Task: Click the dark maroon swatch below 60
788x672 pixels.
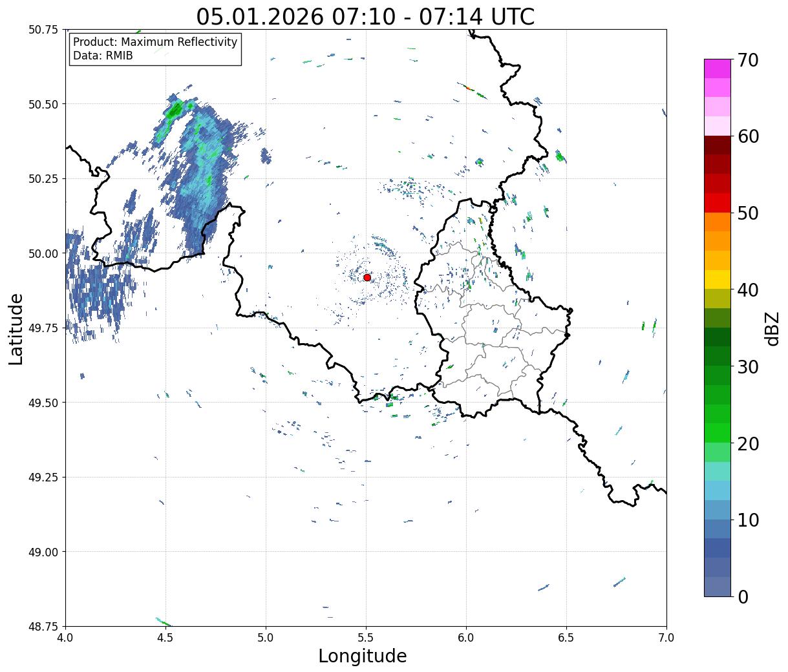Action: (718, 145)
